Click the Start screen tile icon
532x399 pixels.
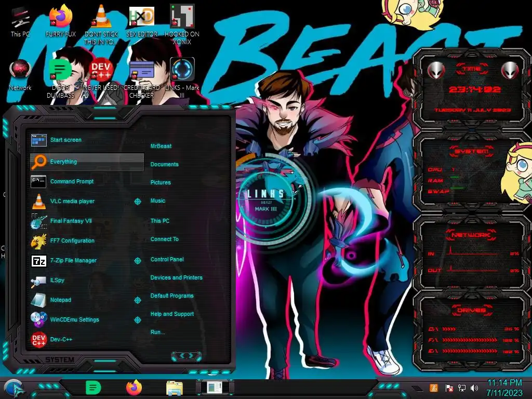[38, 140]
